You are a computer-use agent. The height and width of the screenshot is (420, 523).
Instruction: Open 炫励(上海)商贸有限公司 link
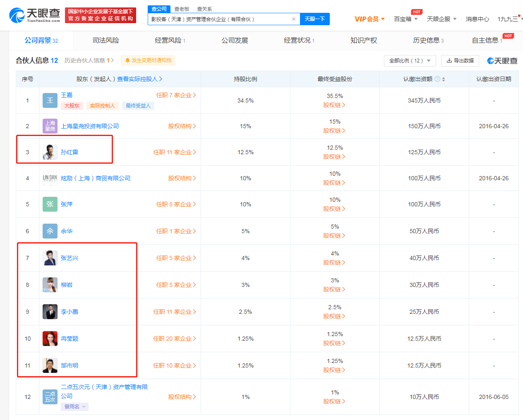point(96,178)
